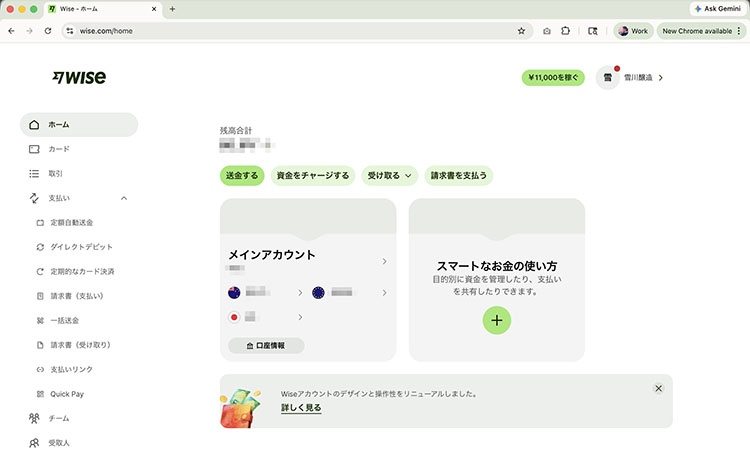Click the home icon in sidebar
750x456 pixels.
pos(34,124)
